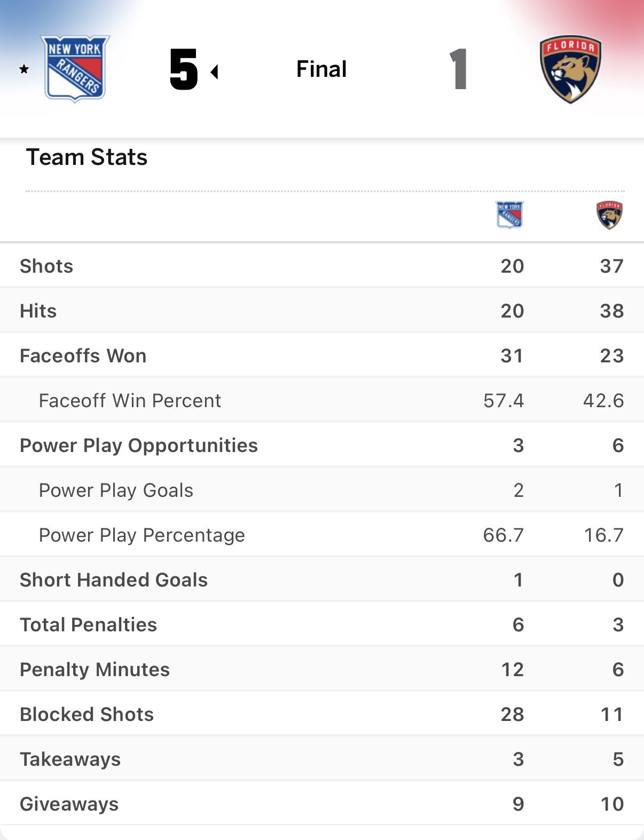
Task: Open the Team Stats section heading
Action: click(87, 157)
